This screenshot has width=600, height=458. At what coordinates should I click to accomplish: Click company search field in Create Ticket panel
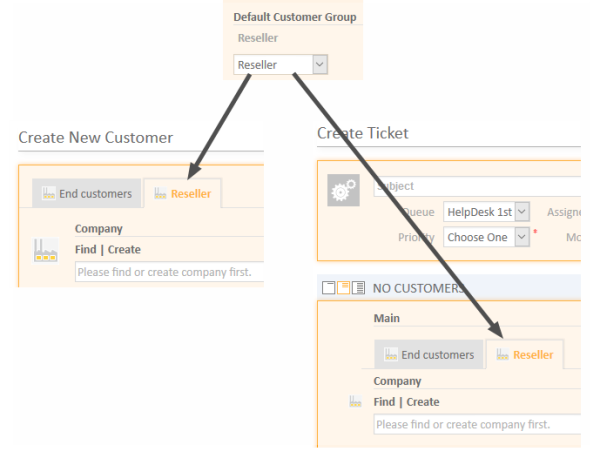coord(477,424)
